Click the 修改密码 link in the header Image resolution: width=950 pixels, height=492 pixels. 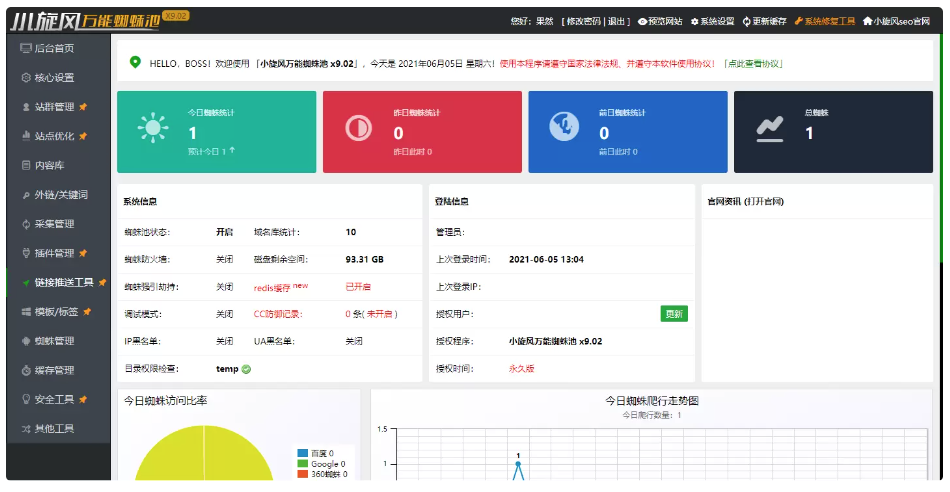(x=583, y=21)
